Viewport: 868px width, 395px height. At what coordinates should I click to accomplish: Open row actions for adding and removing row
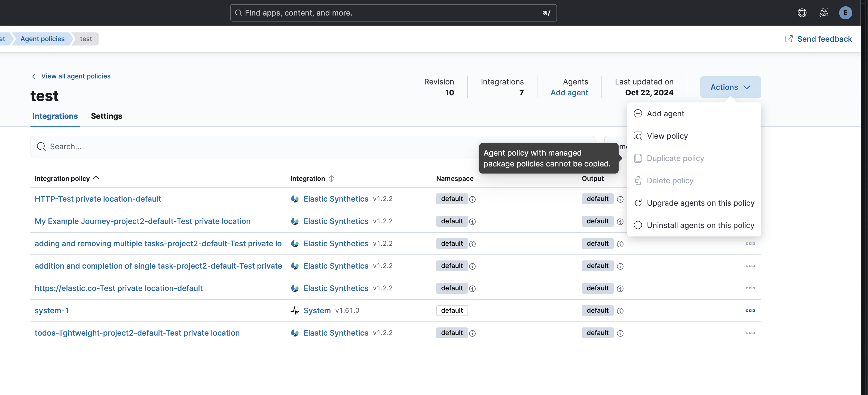750,243
